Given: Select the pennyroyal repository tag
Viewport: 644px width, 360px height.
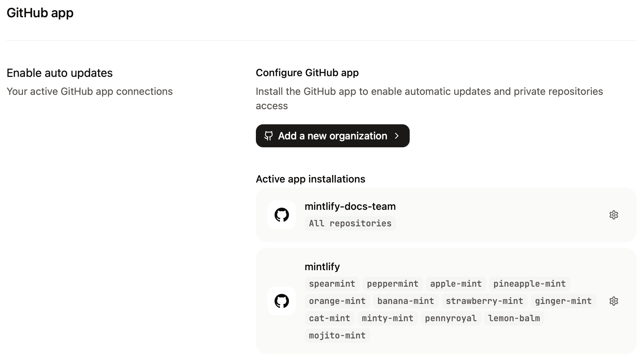Looking at the screenshot, I should [x=451, y=318].
